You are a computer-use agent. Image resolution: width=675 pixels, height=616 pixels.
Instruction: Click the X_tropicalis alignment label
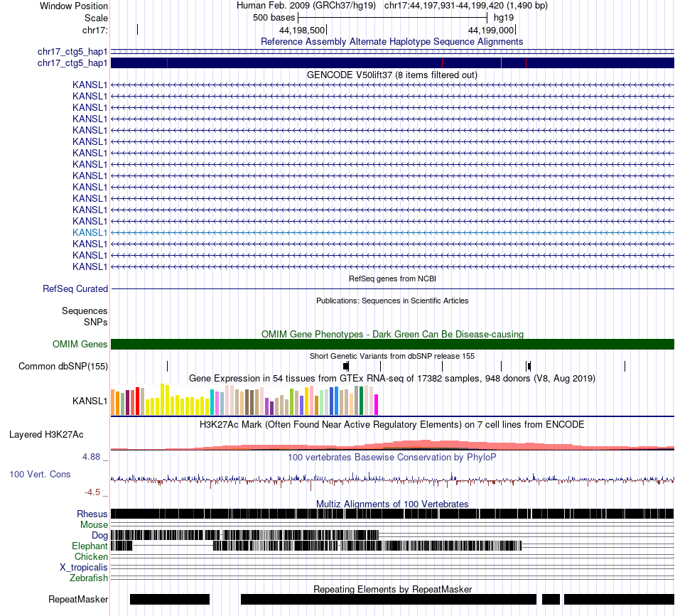pos(84,568)
